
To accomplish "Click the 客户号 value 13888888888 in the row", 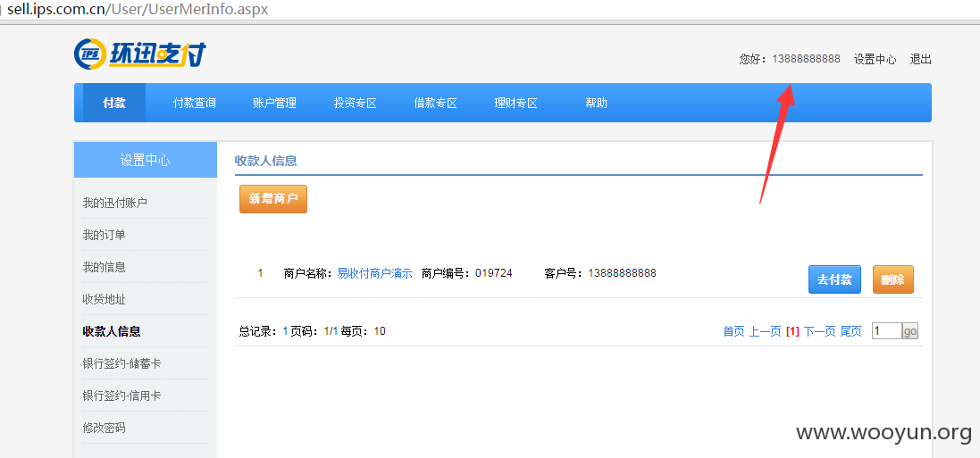I will point(623,273).
